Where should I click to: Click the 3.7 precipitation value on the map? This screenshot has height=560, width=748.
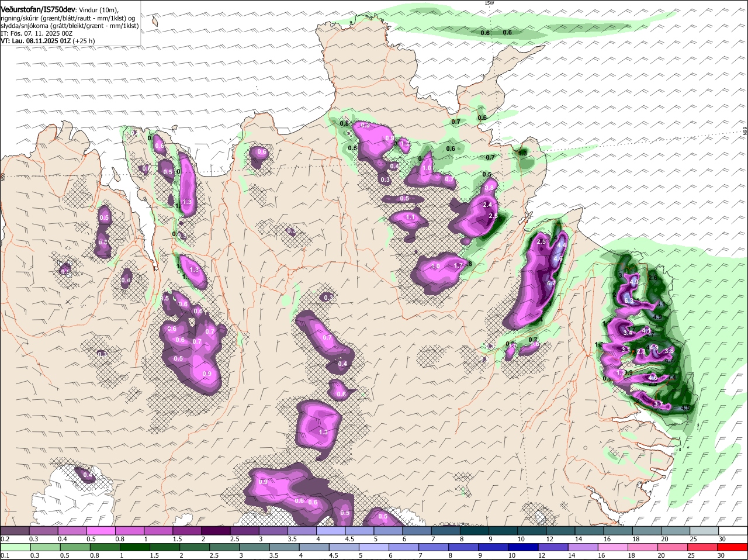(x=658, y=404)
